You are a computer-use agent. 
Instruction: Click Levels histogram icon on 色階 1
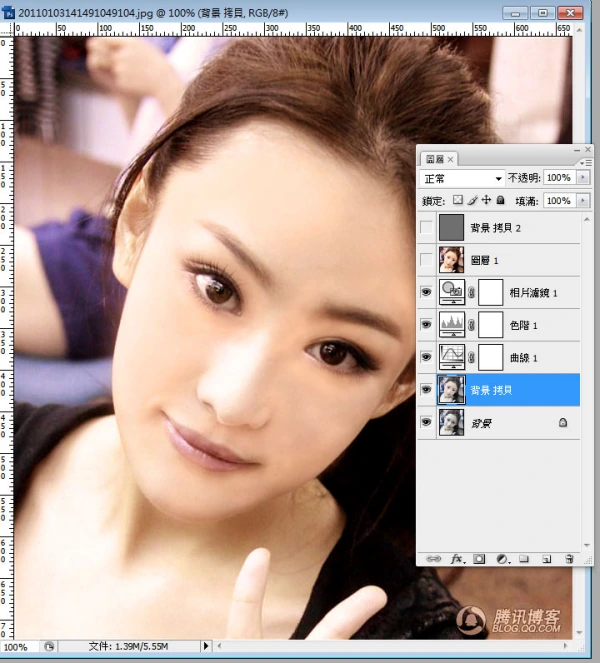point(452,325)
